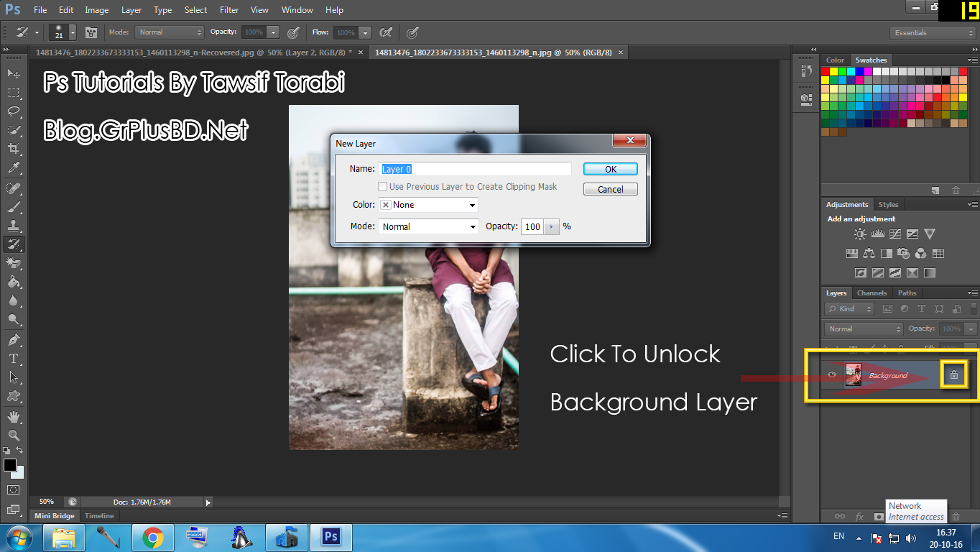Click OK in the New Layer dialog
Image resolution: width=980 pixels, height=552 pixels.
point(611,170)
